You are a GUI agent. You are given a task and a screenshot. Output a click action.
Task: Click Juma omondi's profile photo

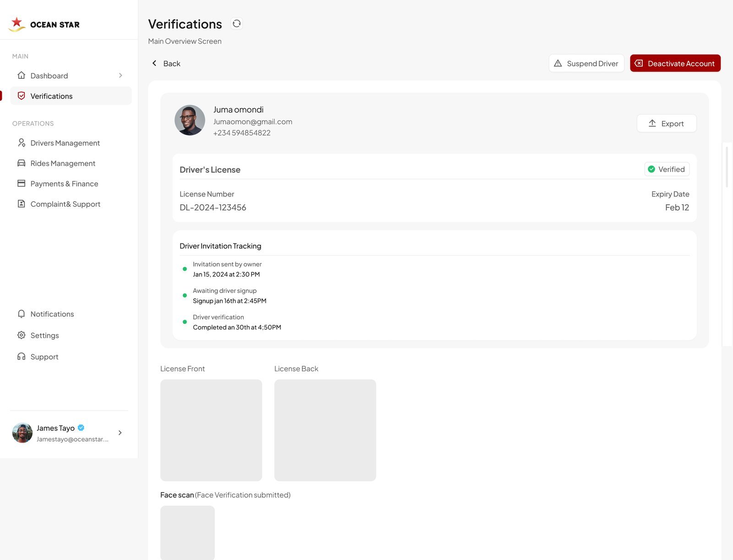coord(190,120)
